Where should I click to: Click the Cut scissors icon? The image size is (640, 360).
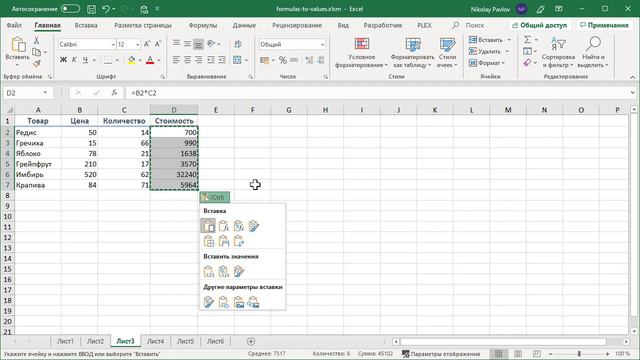pos(36,40)
